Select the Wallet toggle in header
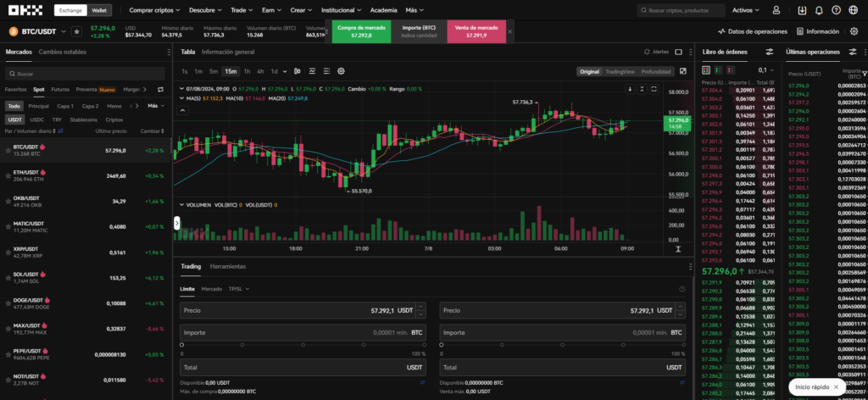868x400 pixels. coord(100,10)
